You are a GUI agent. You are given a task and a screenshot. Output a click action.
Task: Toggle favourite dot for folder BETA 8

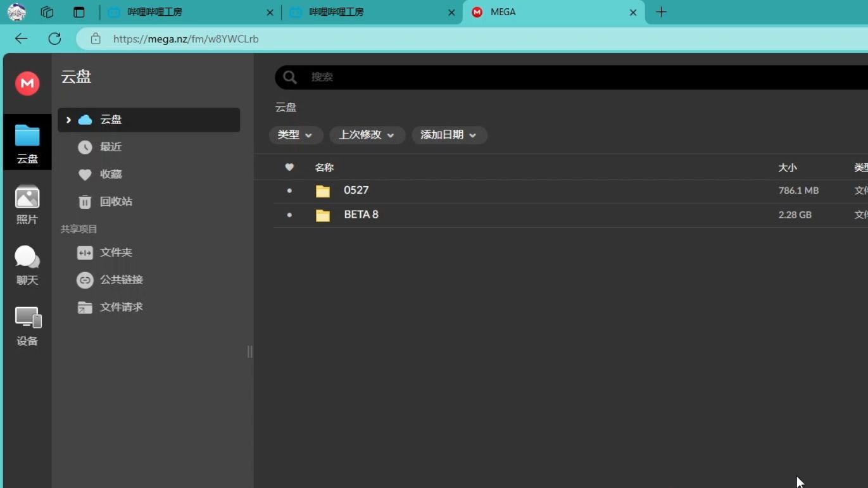[289, 215]
